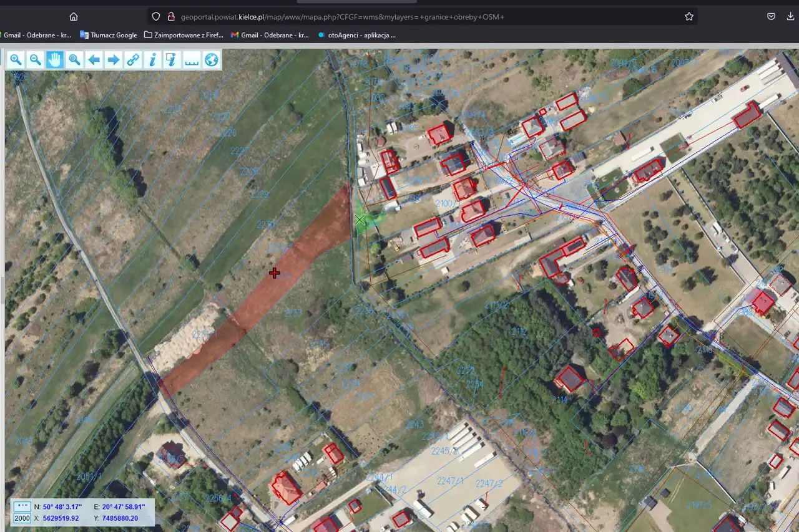Click the chain link map-link tool

(x=133, y=60)
